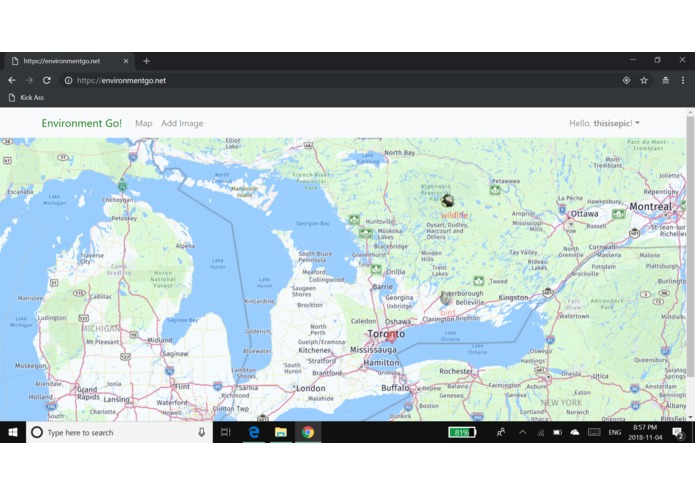
Task: Go to Environment Go! home
Action: coord(82,123)
